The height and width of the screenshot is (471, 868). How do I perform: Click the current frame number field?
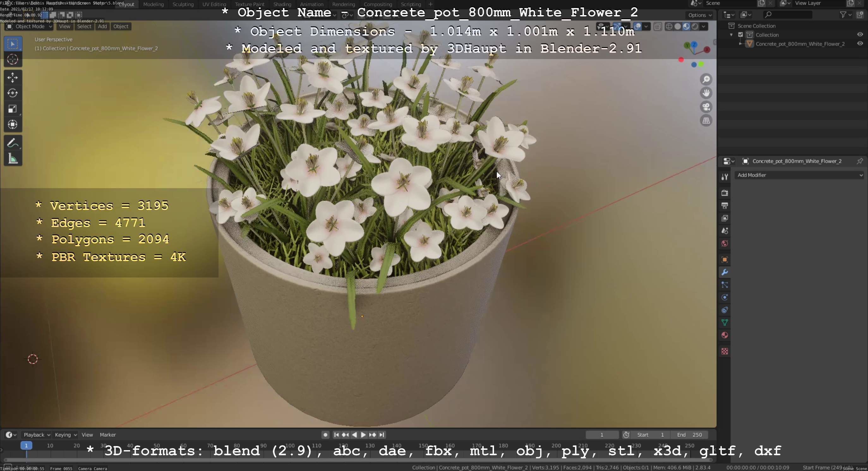(602, 435)
